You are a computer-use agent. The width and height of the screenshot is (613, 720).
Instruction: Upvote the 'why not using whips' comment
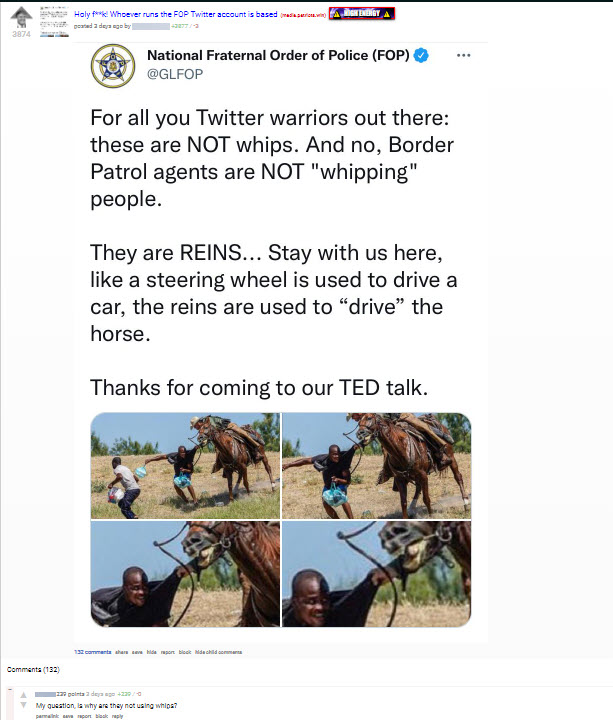[x=22, y=693]
